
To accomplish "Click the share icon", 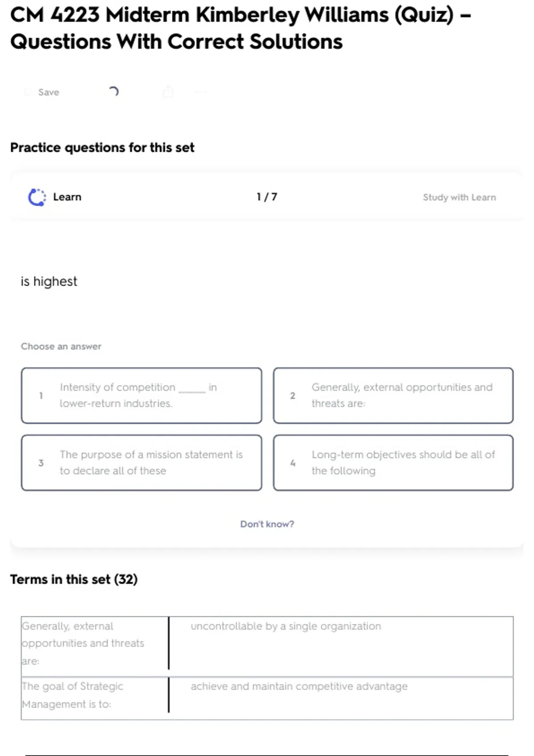I will [x=168, y=92].
